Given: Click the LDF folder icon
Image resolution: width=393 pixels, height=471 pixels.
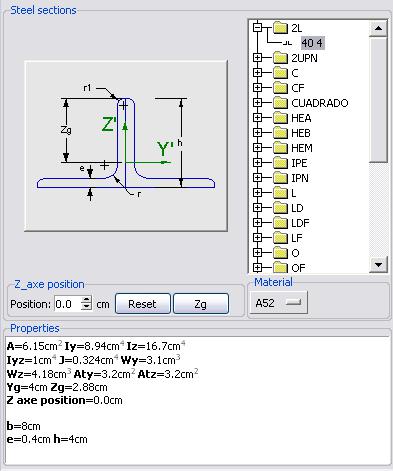Looking at the screenshot, I should click(280, 223).
